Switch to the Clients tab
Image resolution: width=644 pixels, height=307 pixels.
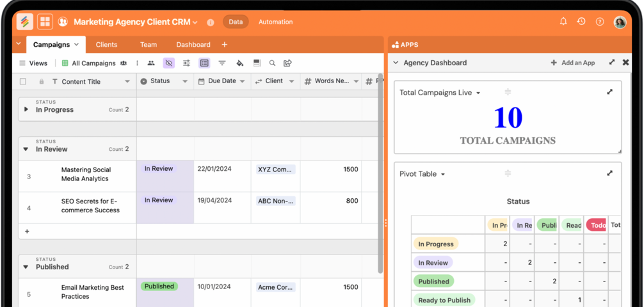[x=106, y=45]
